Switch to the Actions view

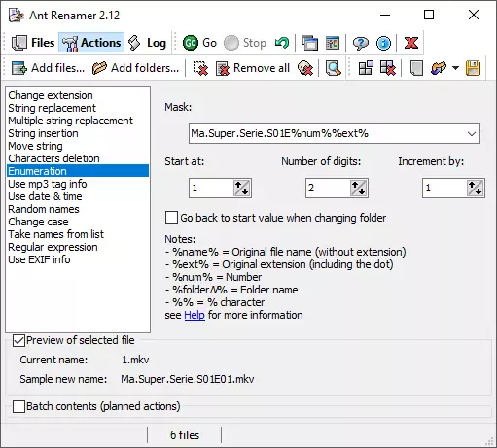pos(91,43)
